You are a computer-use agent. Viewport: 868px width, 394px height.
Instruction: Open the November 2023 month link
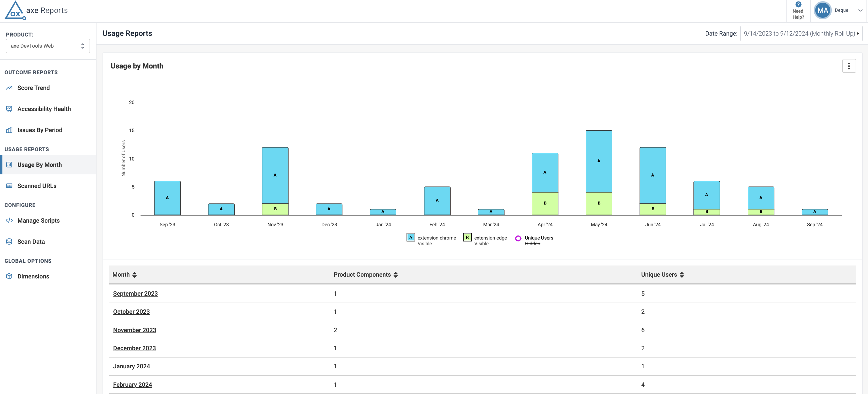coord(135,330)
